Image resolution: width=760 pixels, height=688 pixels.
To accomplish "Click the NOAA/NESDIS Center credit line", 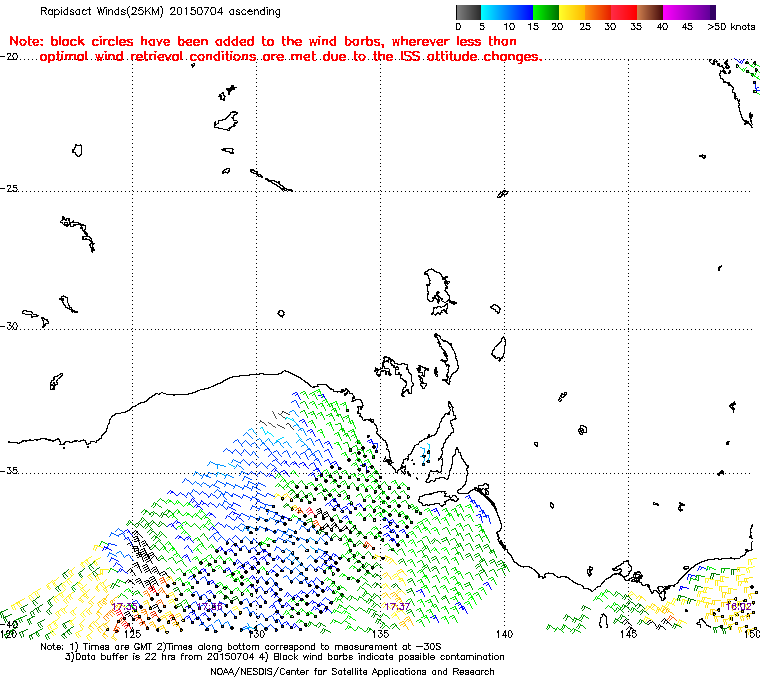I will (352, 672).
